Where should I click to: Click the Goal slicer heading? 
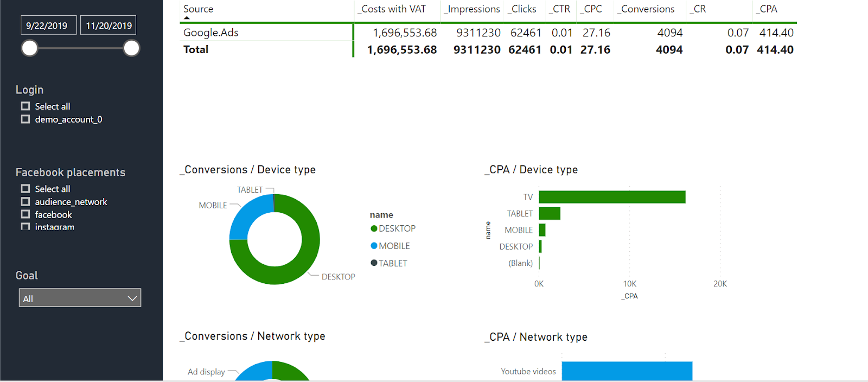[27, 276]
